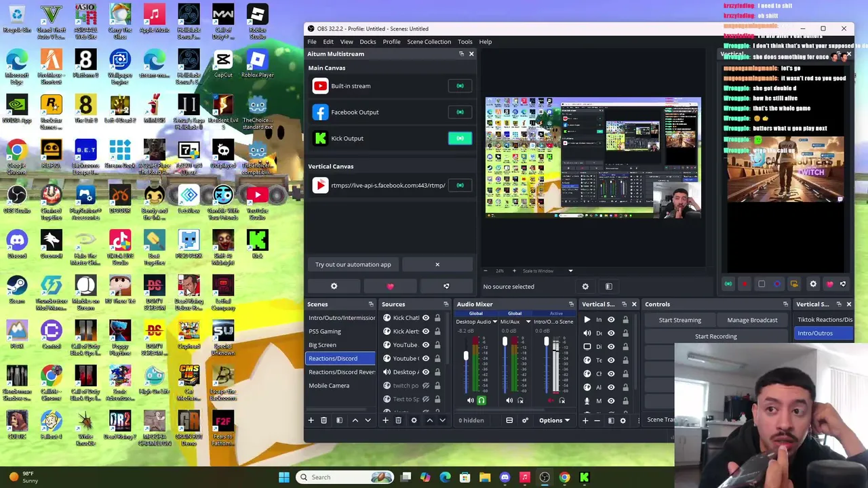Add a new source with the plus icon
The width and height of the screenshot is (868, 488).
click(385, 420)
